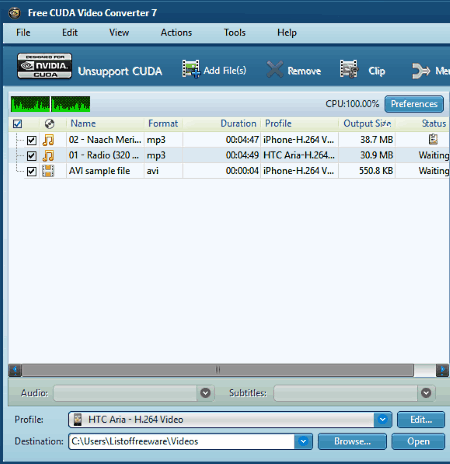Click the Unsupport CUDA label
450x464 pixels.
(120, 71)
